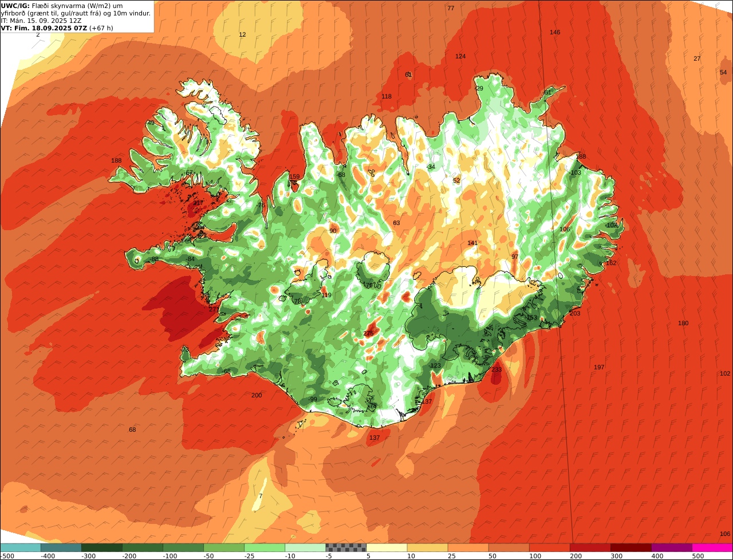The height and width of the screenshot is (560, 733).
Task: Click the ocean value '118'
Action: [387, 96]
